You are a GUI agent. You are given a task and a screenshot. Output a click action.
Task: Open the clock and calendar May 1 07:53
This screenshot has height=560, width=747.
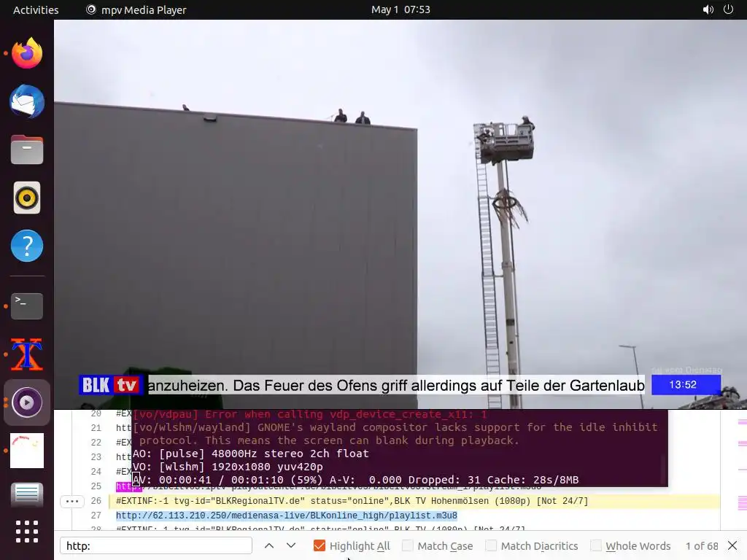(x=400, y=9)
